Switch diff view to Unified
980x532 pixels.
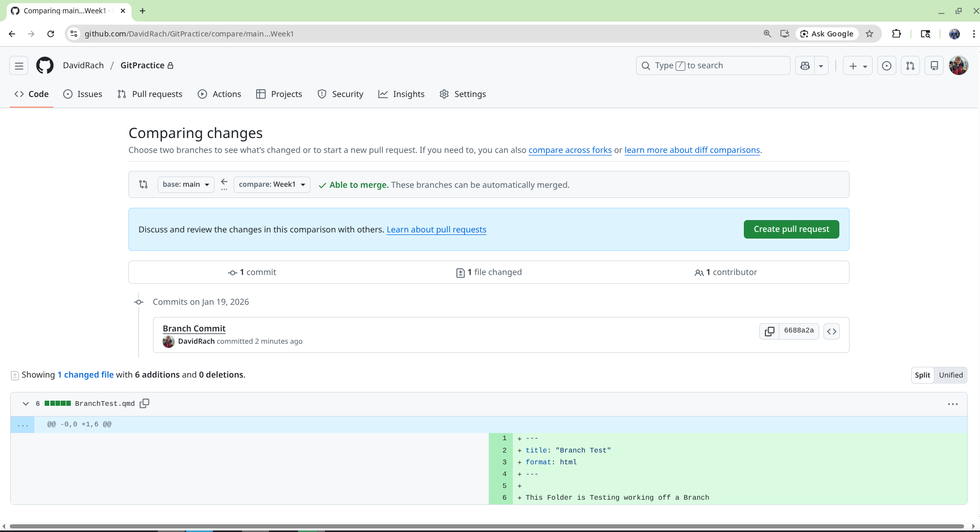[x=950, y=375]
